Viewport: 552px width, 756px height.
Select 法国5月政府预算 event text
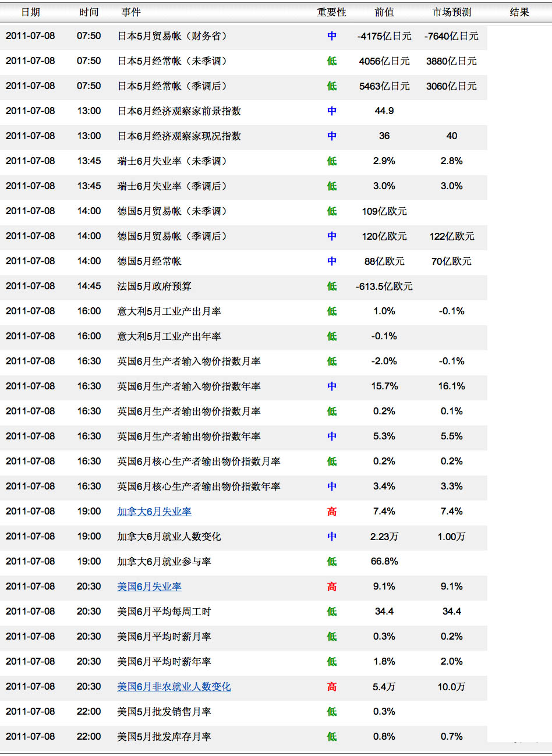point(154,286)
